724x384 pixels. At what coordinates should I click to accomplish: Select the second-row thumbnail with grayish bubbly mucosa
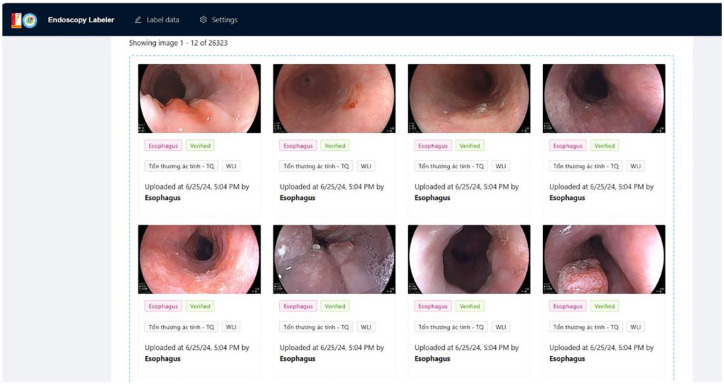(334, 259)
